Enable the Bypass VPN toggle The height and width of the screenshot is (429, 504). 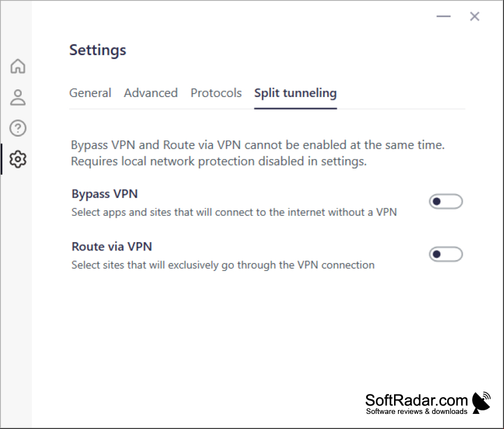(x=446, y=201)
